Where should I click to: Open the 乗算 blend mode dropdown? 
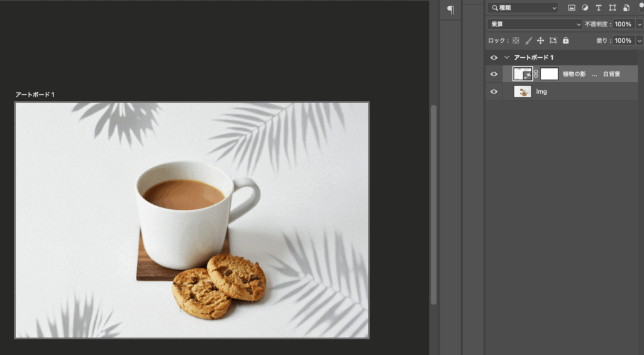pyautogui.click(x=535, y=24)
